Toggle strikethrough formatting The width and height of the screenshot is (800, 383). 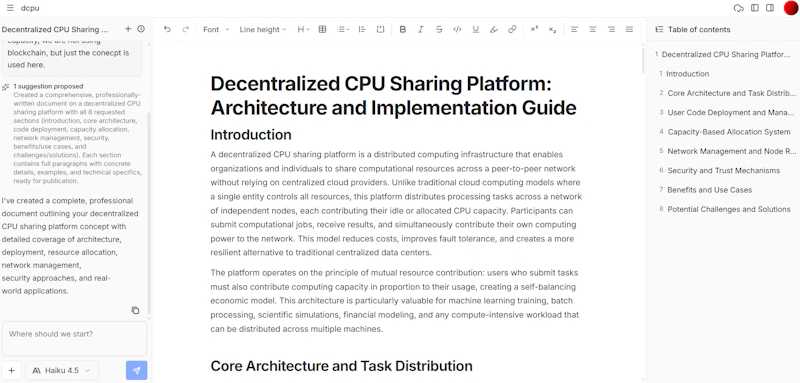pyautogui.click(x=439, y=30)
